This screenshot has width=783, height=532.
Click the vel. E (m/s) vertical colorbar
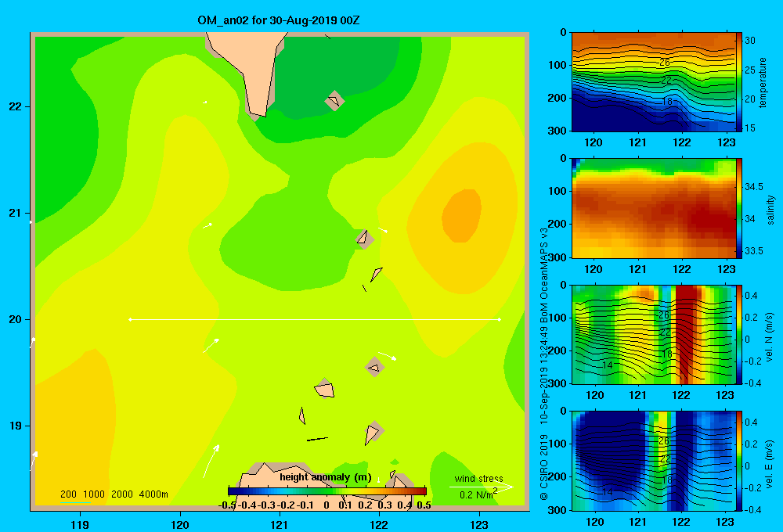pos(739,461)
